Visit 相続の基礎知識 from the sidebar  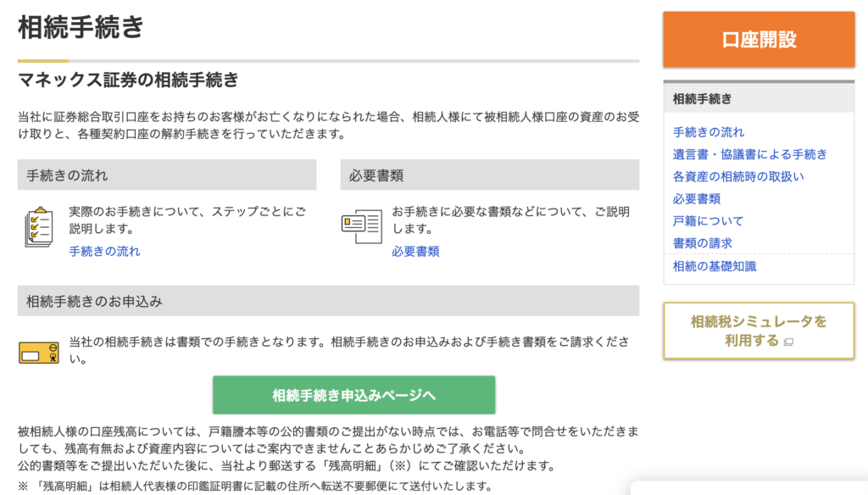pyautogui.click(x=714, y=266)
